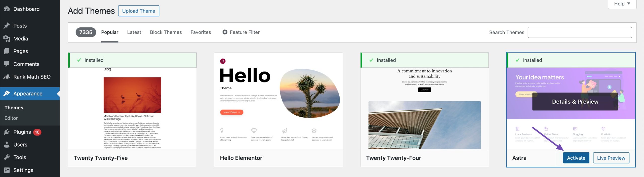The image size is (644, 177).
Task: Open the Editor submenu item
Action: click(x=11, y=118)
